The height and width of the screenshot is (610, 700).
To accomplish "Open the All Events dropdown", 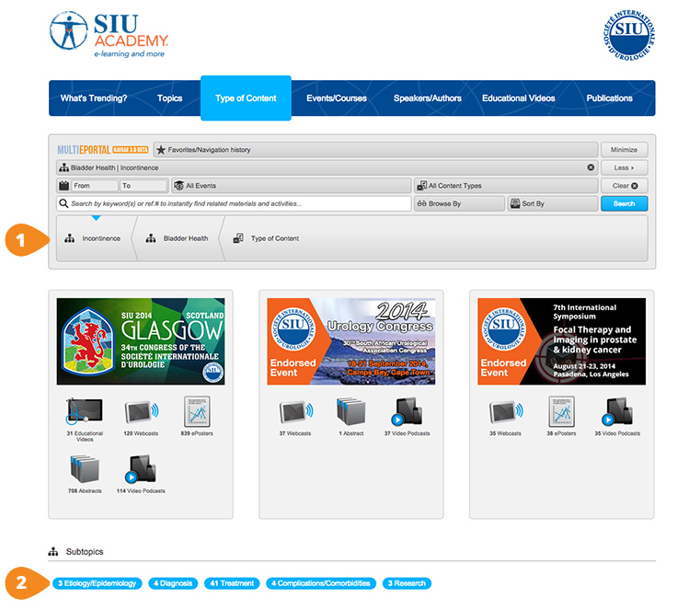I will (x=291, y=185).
